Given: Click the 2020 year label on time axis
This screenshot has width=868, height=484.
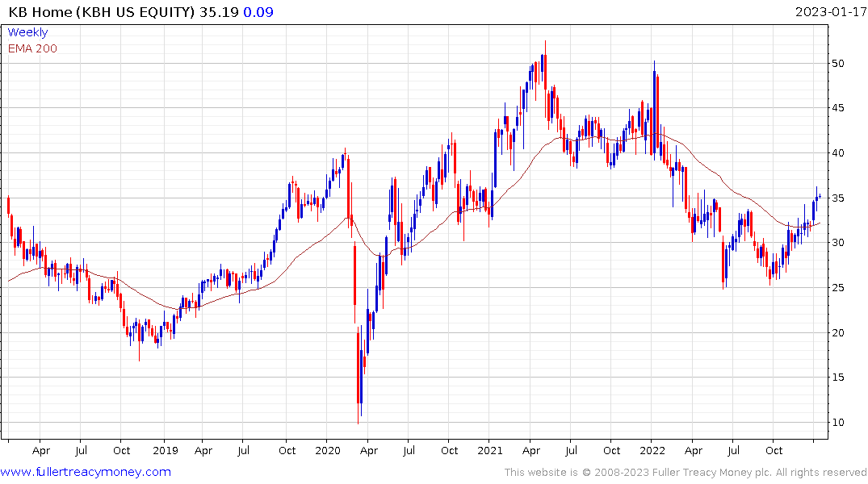Looking at the screenshot, I should click(328, 451).
